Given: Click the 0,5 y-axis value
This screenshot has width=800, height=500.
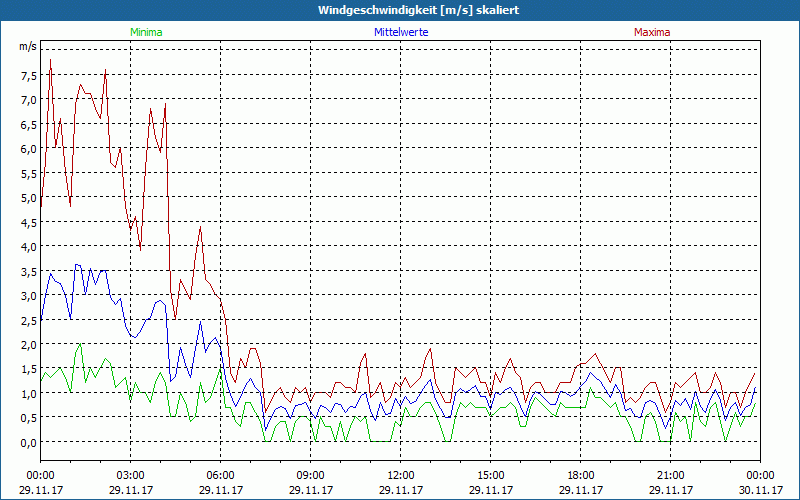Looking at the screenshot, I should 29,419.
